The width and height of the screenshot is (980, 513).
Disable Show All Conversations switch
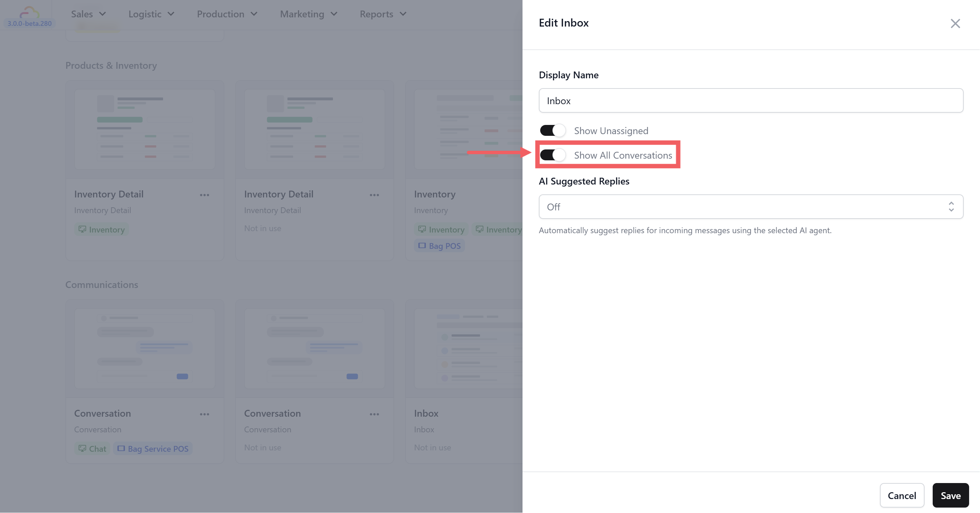coord(552,155)
